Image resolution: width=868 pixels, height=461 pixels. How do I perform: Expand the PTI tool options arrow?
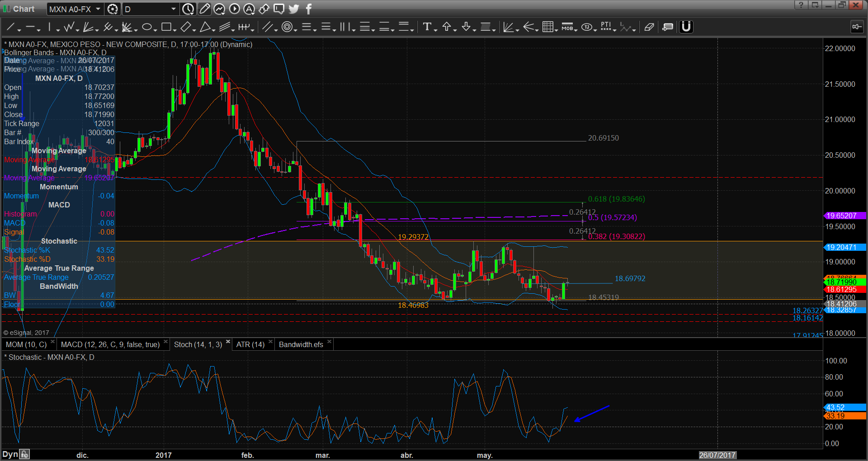614,30
